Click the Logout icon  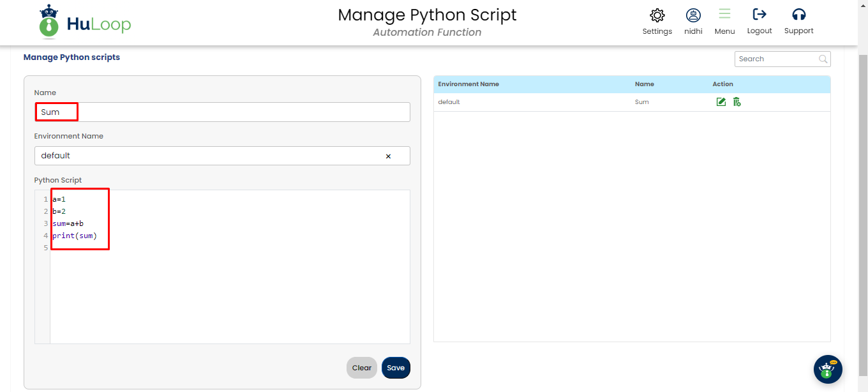pos(759,14)
